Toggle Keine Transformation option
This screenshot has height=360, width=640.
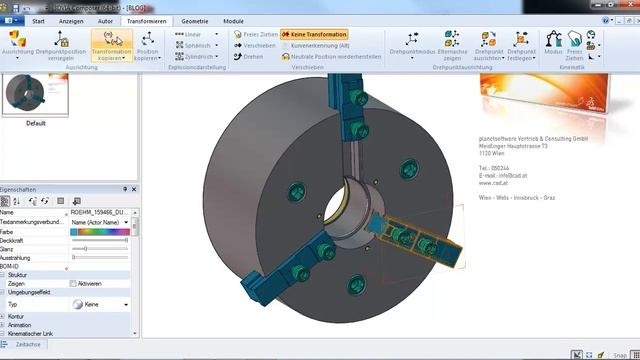tap(314, 35)
